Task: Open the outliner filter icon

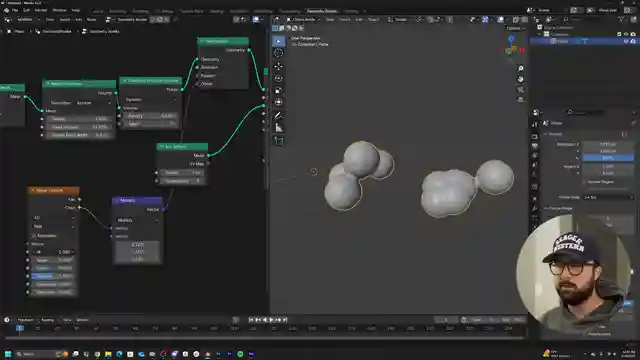Action: (621, 20)
